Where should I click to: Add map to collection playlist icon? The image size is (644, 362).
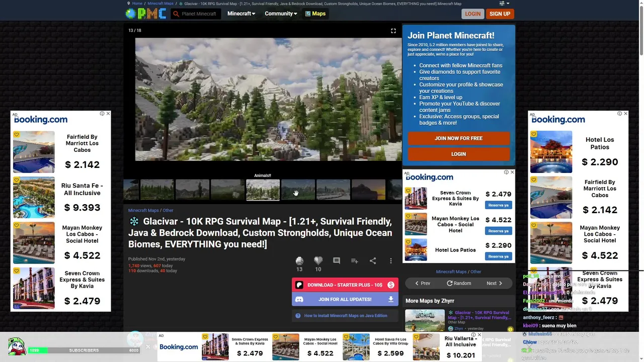tap(355, 260)
